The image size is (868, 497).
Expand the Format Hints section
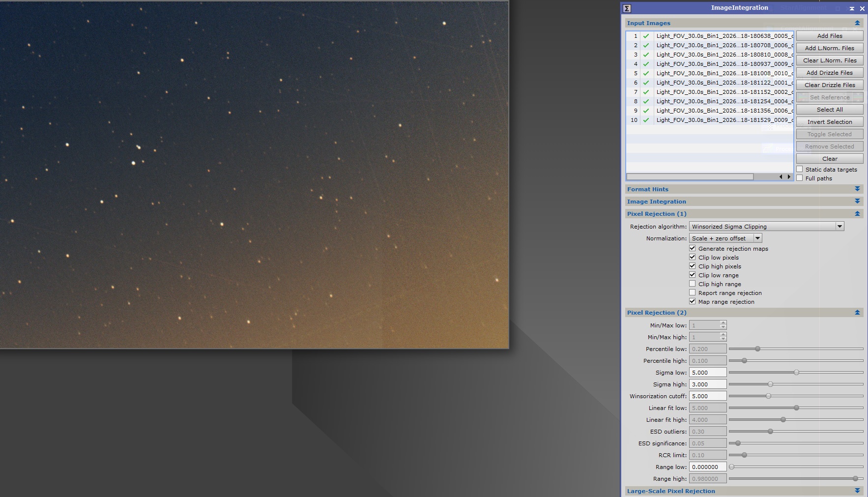[x=857, y=189]
